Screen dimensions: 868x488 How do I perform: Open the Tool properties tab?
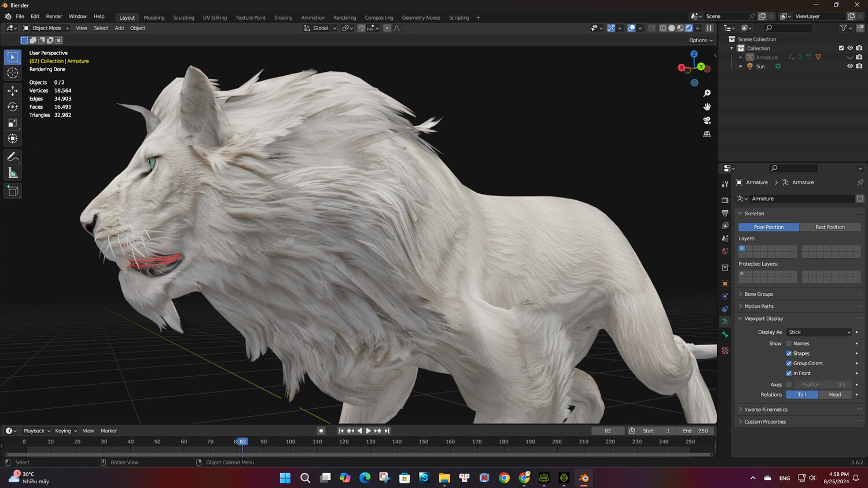tap(725, 184)
